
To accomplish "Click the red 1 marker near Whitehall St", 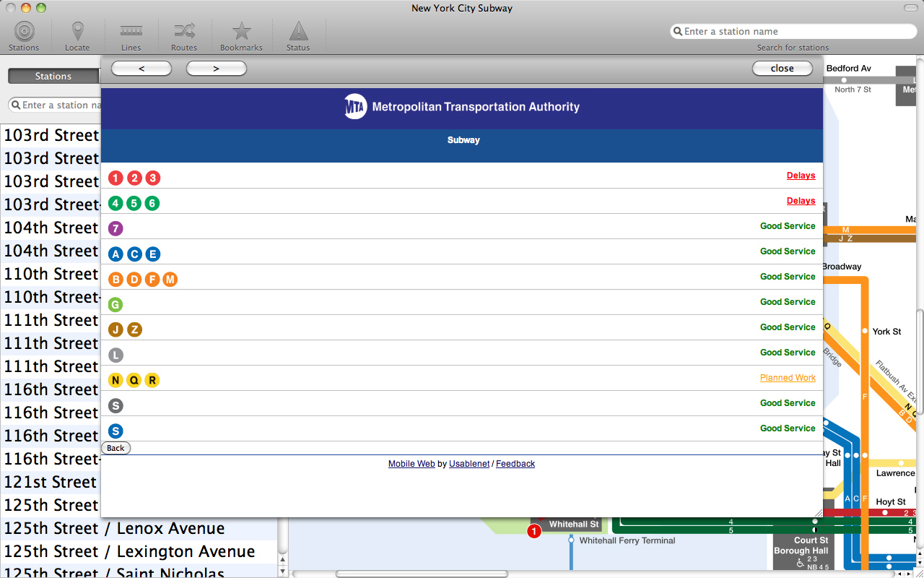I will (x=534, y=532).
